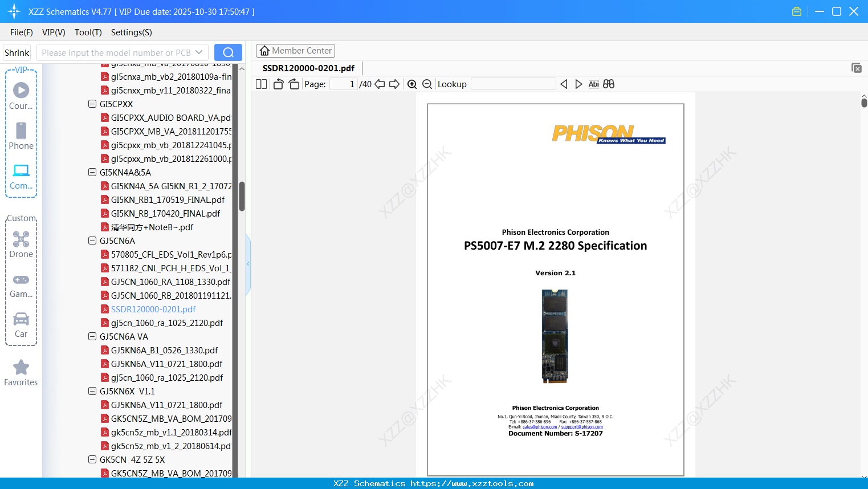Collapse the GJ5CN6A VA folder
This screenshot has height=489, width=868.
click(92, 337)
